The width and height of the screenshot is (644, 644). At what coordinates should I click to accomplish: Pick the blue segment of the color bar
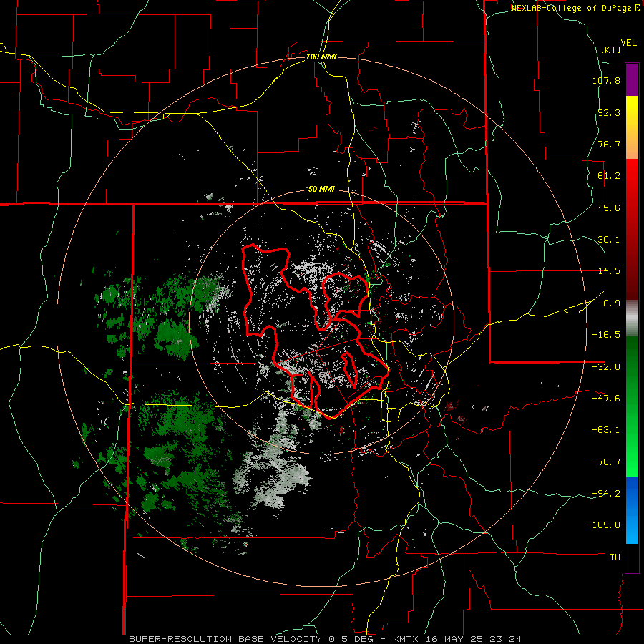coord(632,510)
